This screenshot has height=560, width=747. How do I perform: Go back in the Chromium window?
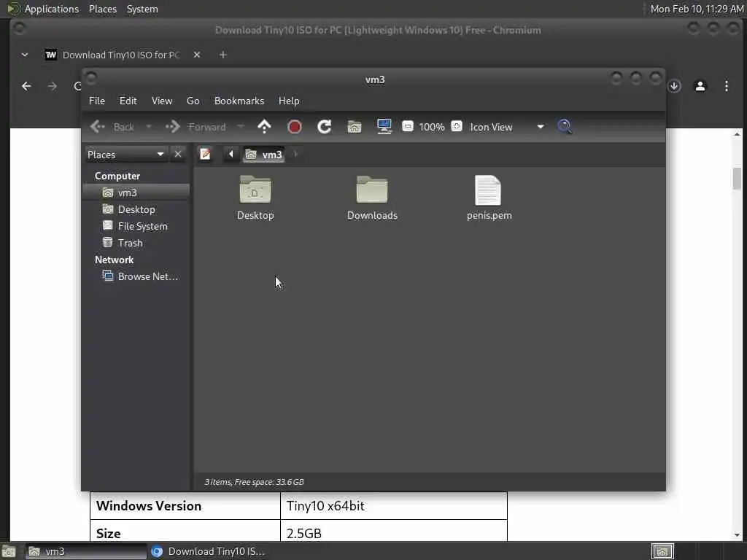click(x=26, y=86)
